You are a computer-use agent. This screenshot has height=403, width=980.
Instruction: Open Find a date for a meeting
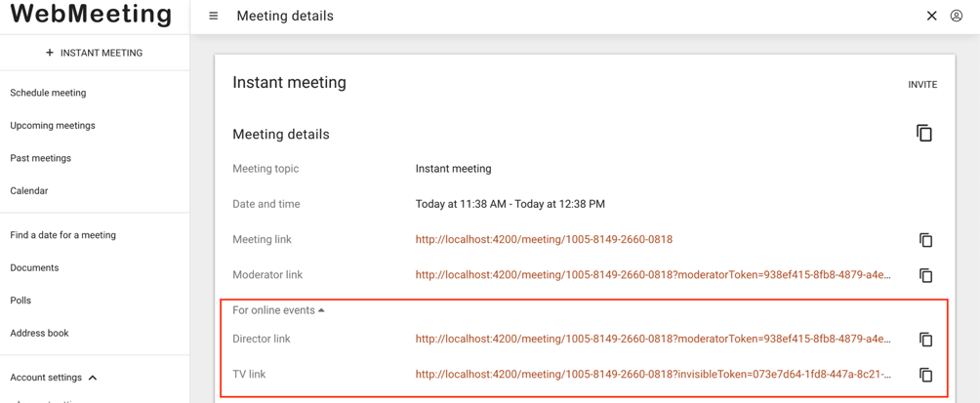click(x=63, y=235)
